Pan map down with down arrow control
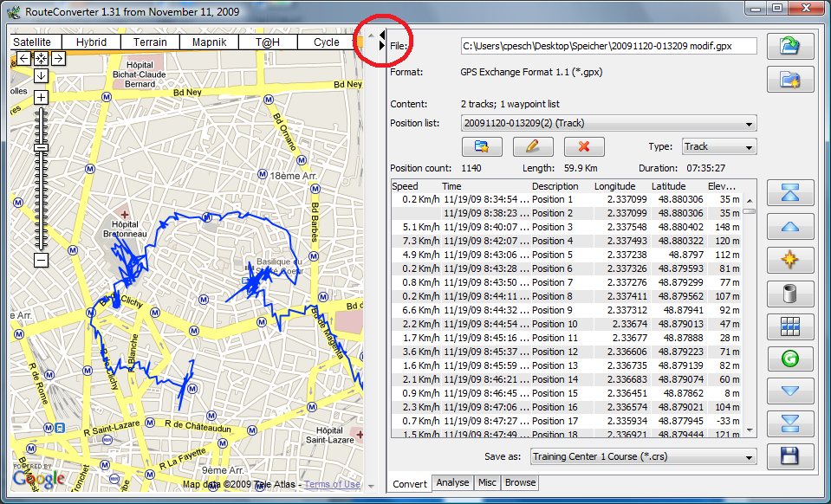 pyautogui.click(x=41, y=75)
